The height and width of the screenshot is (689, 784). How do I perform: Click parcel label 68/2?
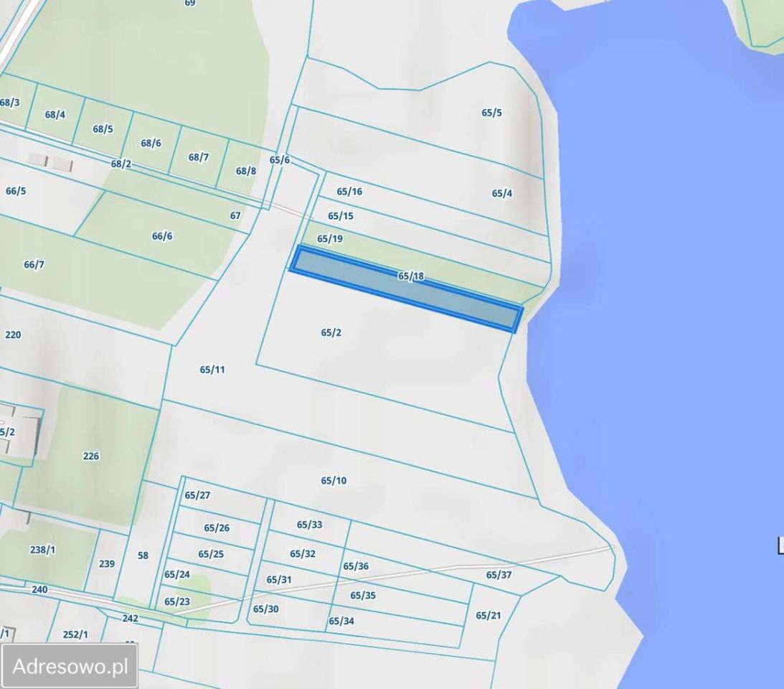[x=121, y=164]
